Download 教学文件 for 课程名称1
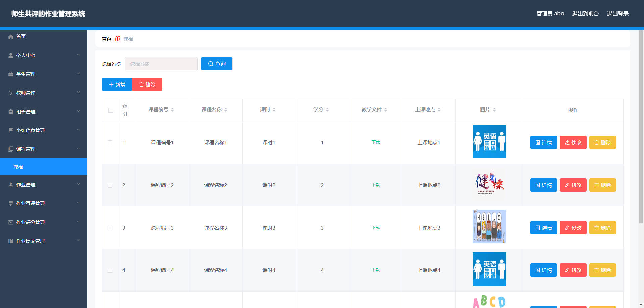Image resolution: width=644 pixels, height=308 pixels. (376, 142)
